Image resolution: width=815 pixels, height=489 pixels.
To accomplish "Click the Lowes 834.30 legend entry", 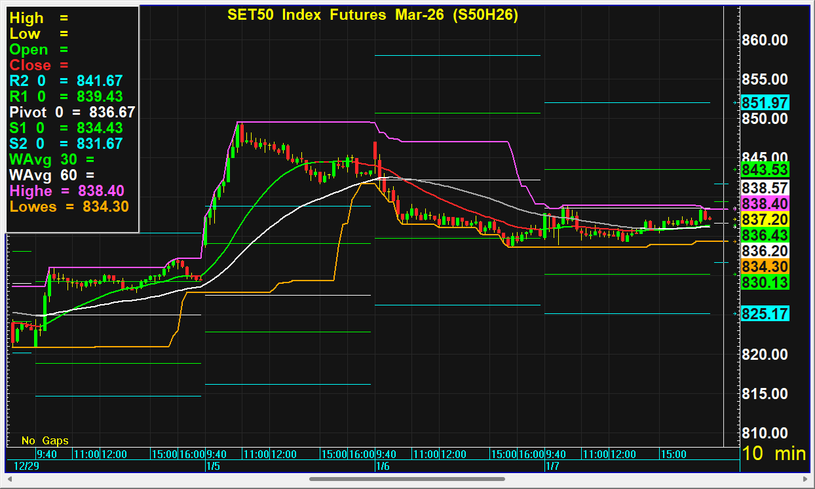I will (x=72, y=206).
